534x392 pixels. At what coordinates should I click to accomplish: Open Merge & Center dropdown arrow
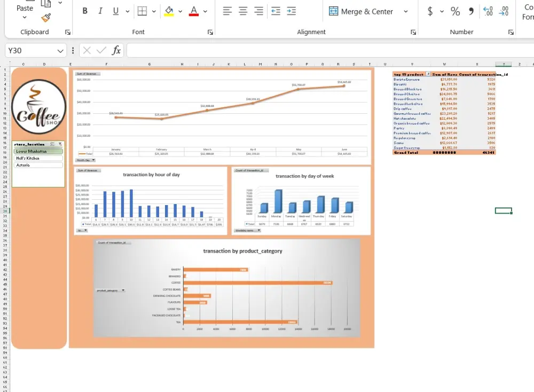(406, 11)
